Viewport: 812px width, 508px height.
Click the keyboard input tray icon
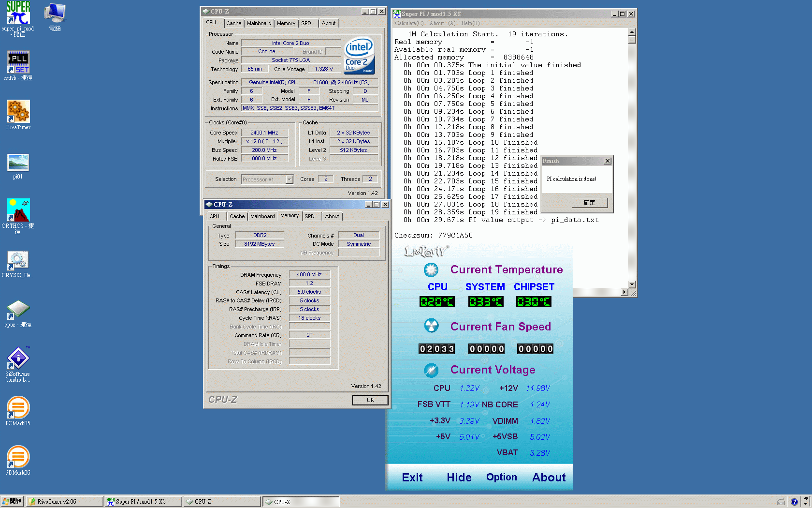click(x=781, y=502)
